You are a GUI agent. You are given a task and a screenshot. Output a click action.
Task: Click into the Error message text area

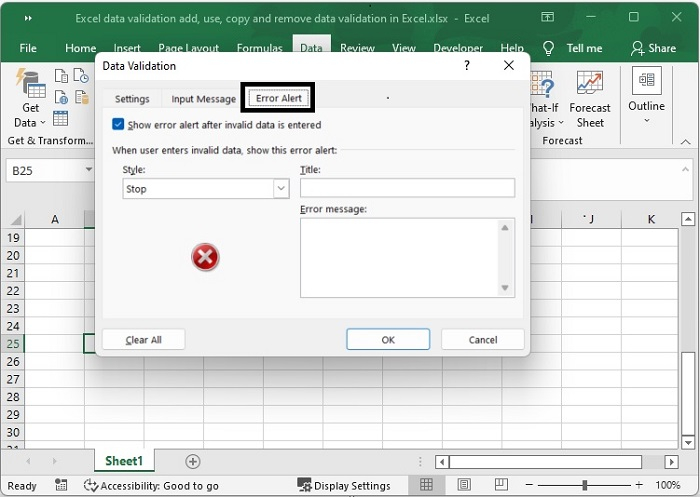(x=400, y=258)
